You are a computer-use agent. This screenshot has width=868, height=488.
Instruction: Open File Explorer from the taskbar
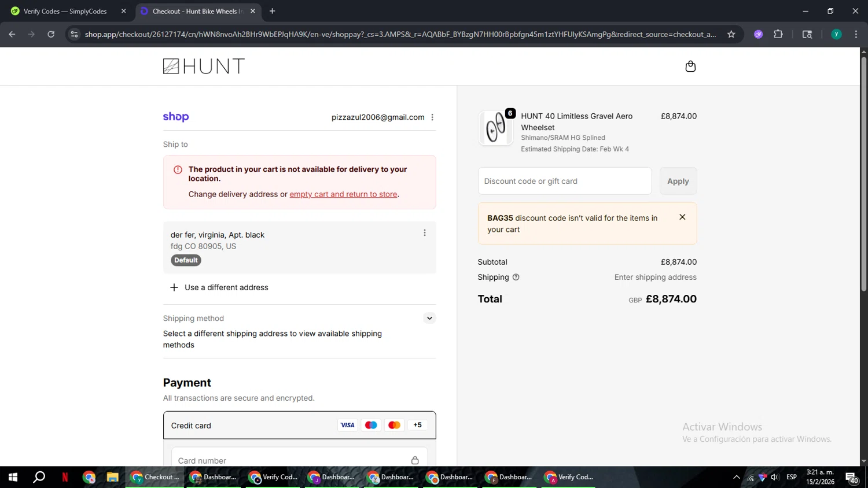click(x=112, y=477)
